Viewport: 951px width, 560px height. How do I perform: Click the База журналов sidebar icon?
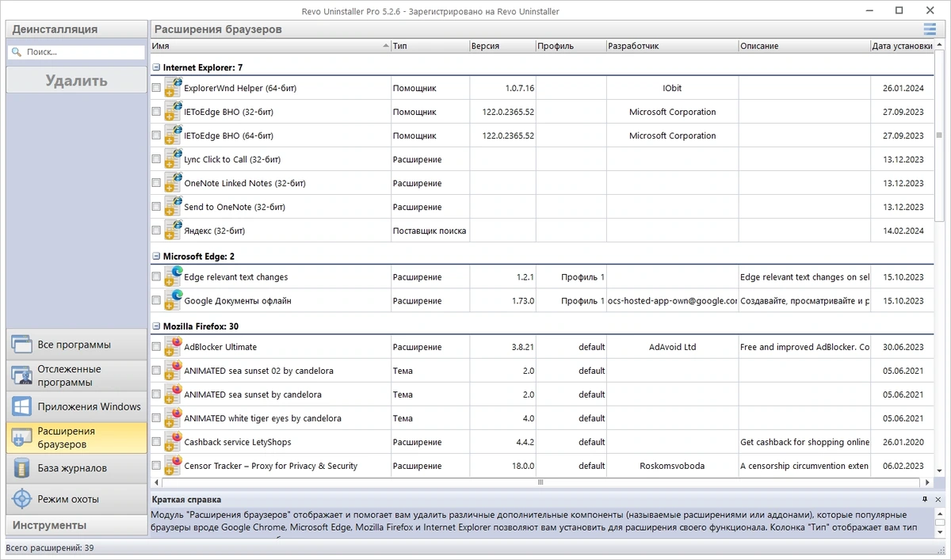tap(22, 468)
